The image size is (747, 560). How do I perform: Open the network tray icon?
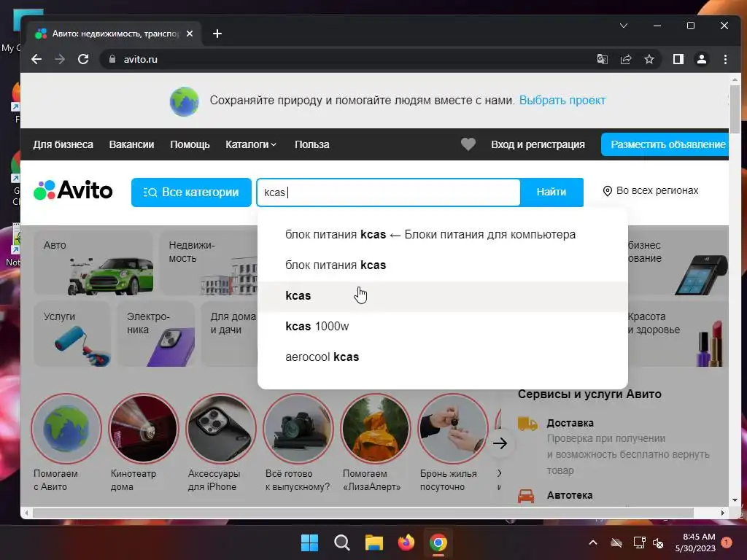click(x=639, y=542)
